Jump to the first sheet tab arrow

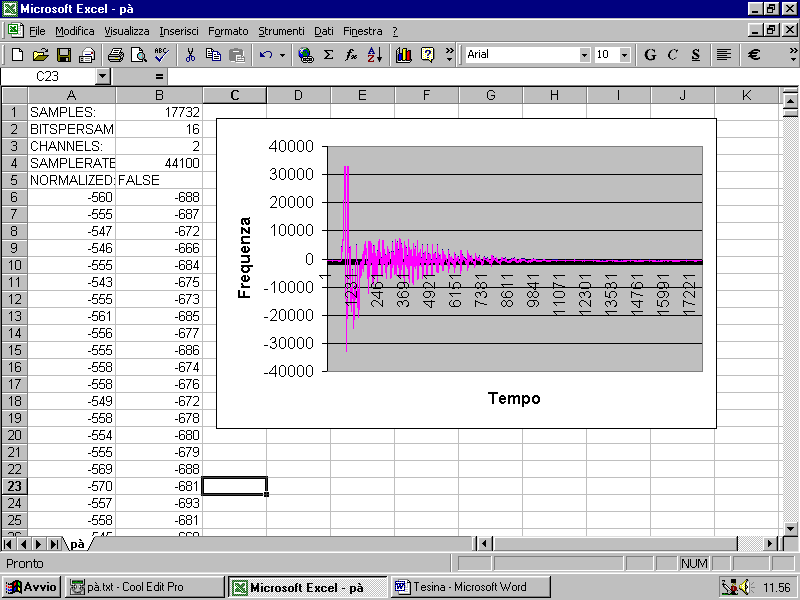[x=8, y=544]
